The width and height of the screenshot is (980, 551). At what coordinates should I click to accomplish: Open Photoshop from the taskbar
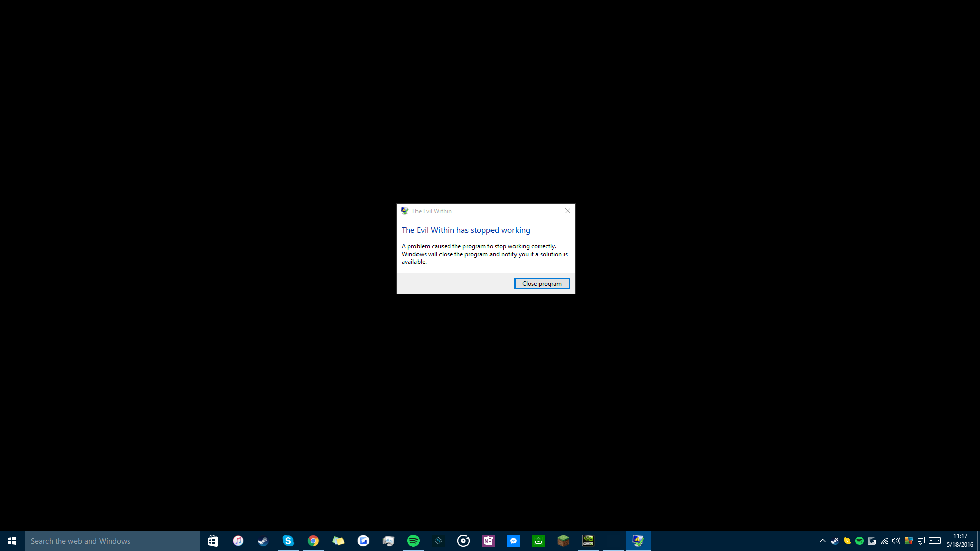tap(438, 541)
